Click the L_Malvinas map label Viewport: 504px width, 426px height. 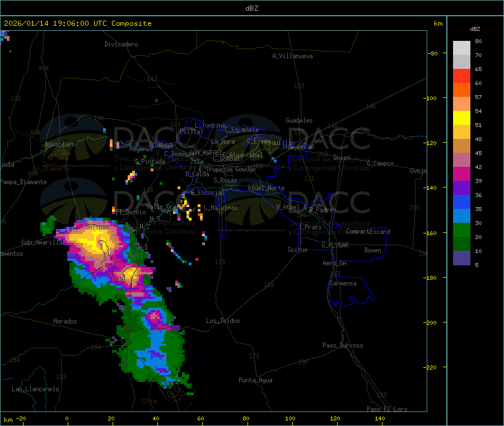(221, 208)
